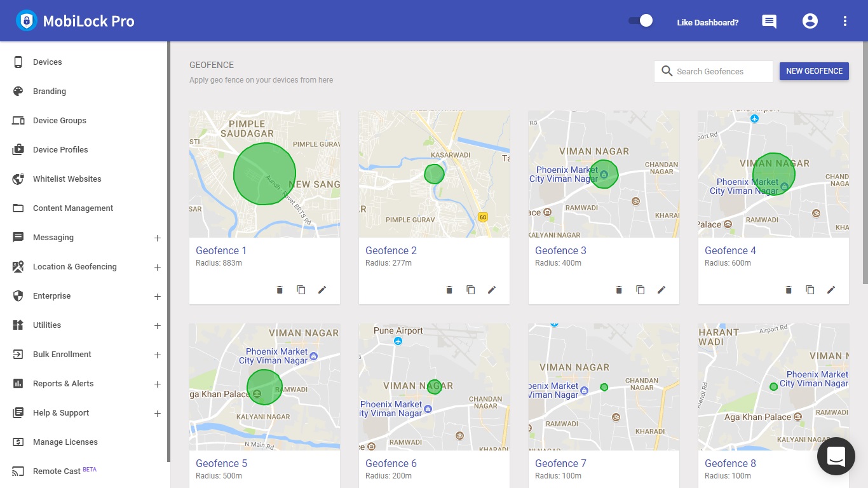Open the three-dot more options menu
The width and height of the screenshot is (868, 488).
(x=844, y=21)
